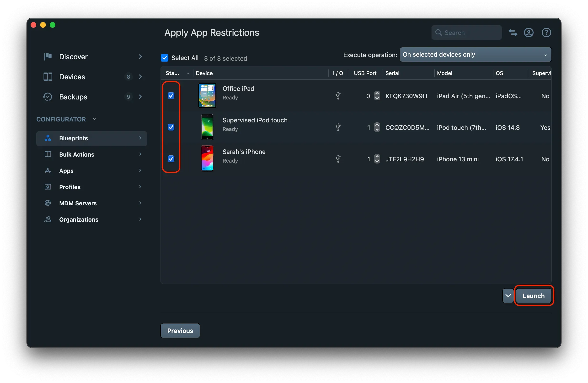The height and width of the screenshot is (383, 588).
Task: Open the Blueprints section icon
Action: coord(48,138)
